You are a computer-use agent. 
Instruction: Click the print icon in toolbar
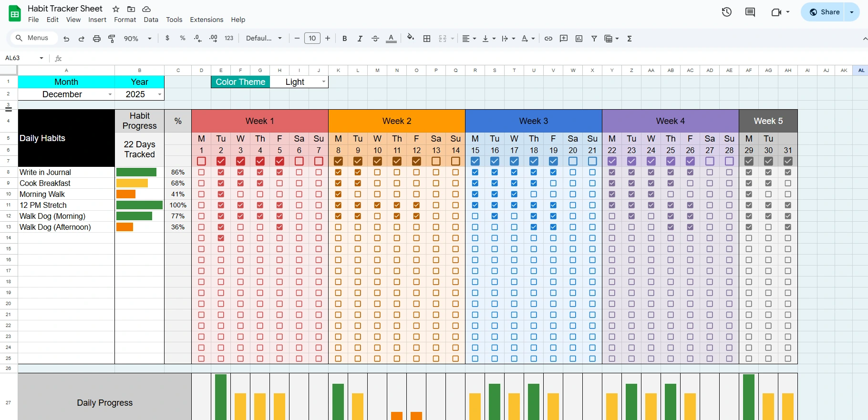tap(97, 39)
